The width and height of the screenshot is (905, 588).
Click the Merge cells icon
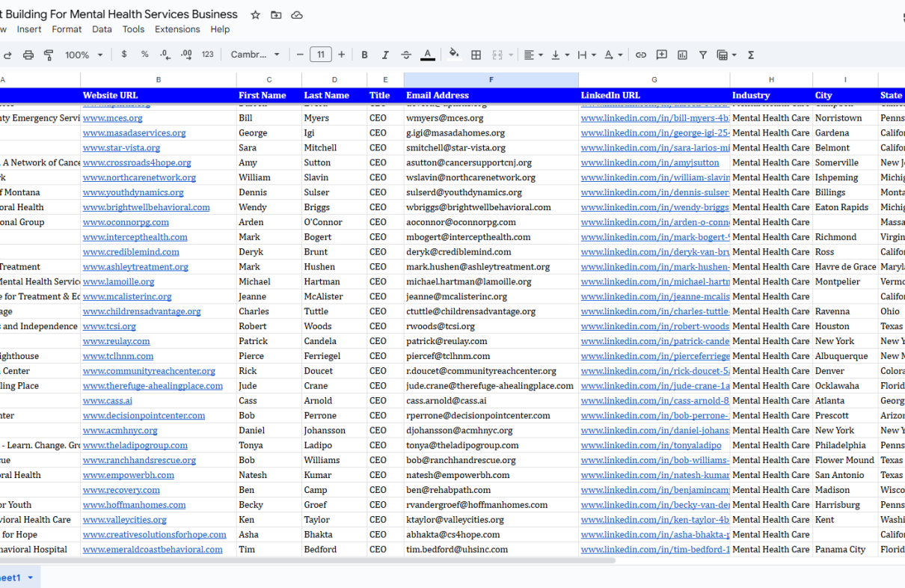[497, 55]
